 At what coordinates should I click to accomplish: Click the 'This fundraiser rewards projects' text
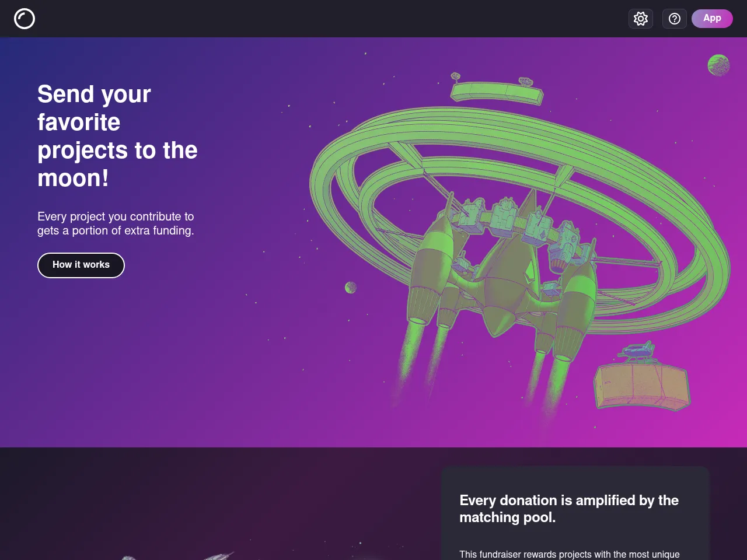pyautogui.click(x=570, y=554)
